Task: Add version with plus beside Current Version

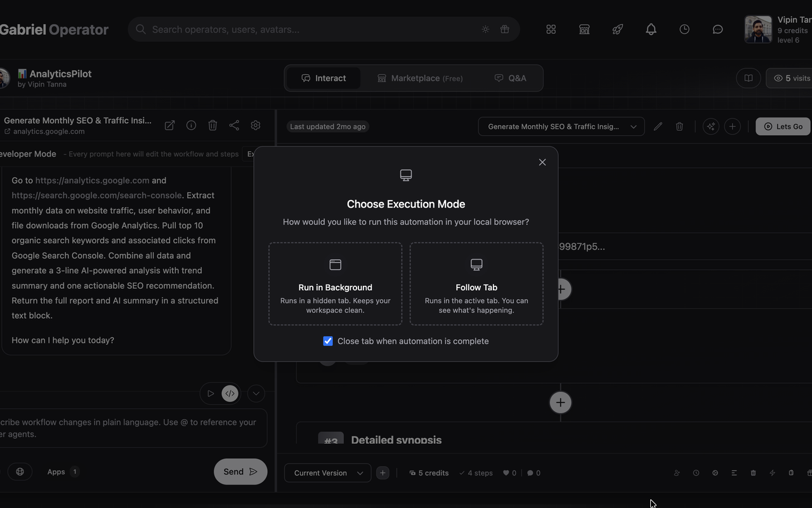Action: [383, 472]
